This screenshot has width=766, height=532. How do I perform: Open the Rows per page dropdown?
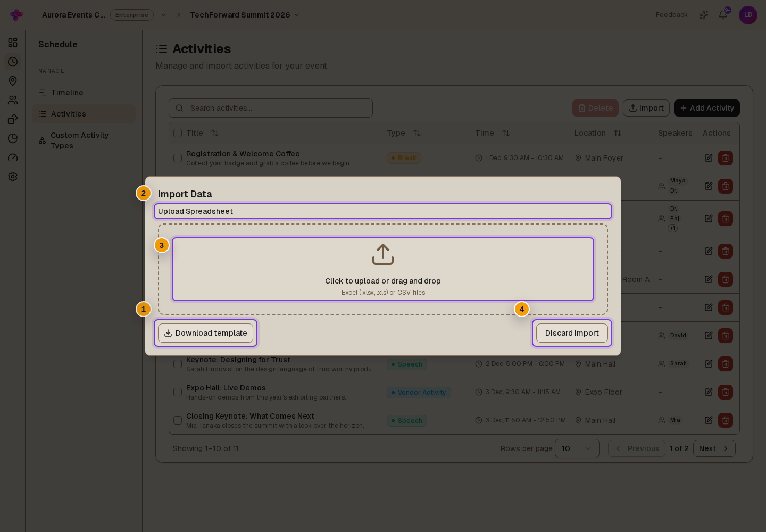(x=577, y=448)
